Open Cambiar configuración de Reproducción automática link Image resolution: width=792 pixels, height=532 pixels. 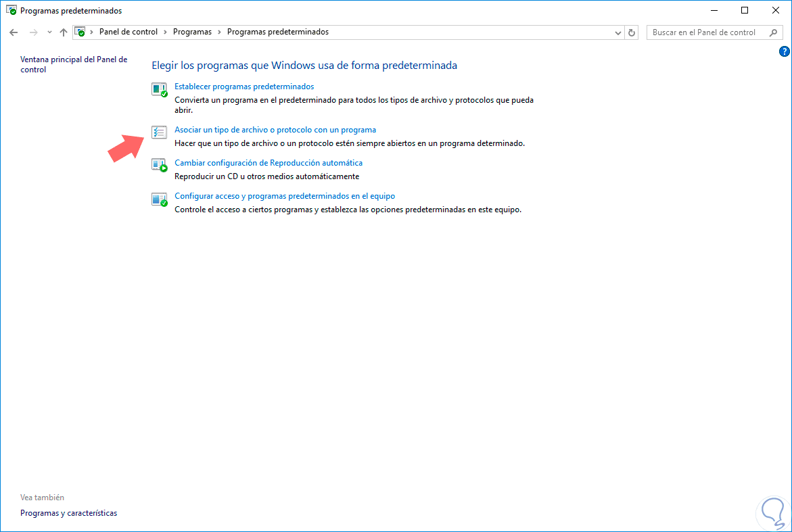coord(269,162)
